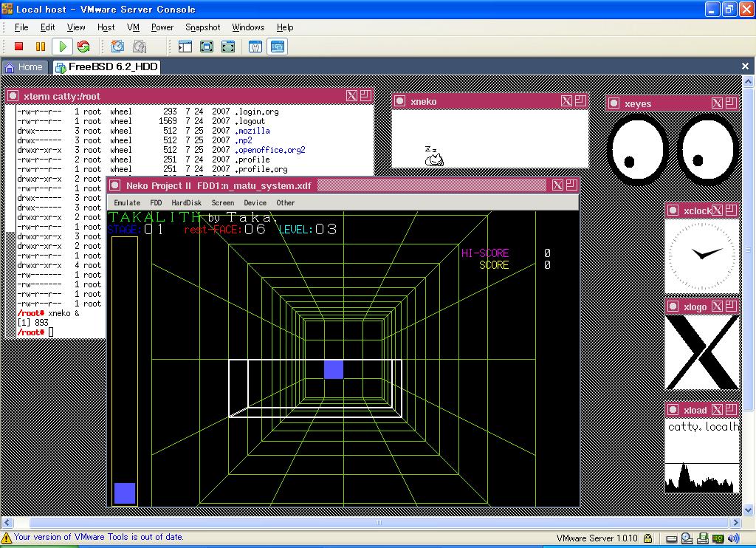Screen dimensions: 756x548
Task: Click the CD-ROM device status icon
Action: pyautogui.click(x=687, y=538)
